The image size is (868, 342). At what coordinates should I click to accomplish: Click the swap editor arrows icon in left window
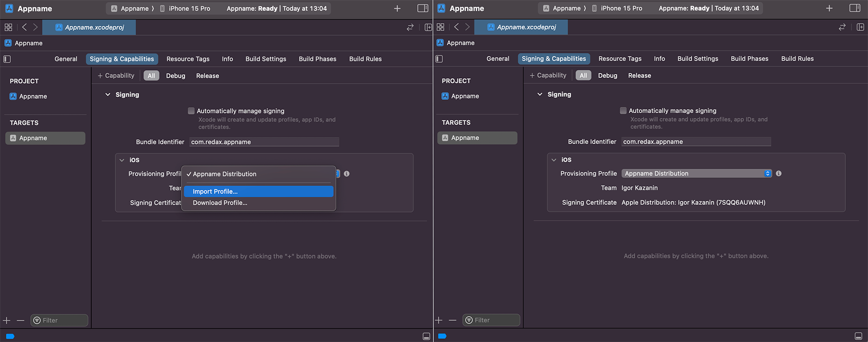tap(410, 28)
